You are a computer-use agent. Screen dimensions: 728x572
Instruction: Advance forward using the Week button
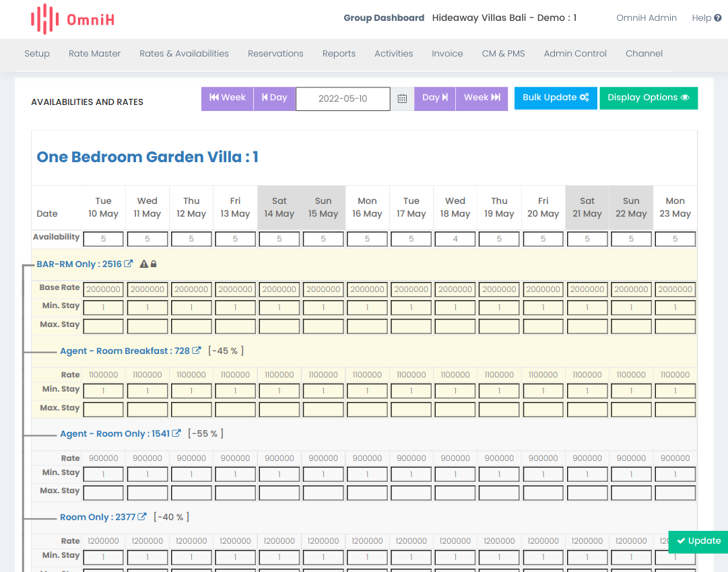point(482,98)
